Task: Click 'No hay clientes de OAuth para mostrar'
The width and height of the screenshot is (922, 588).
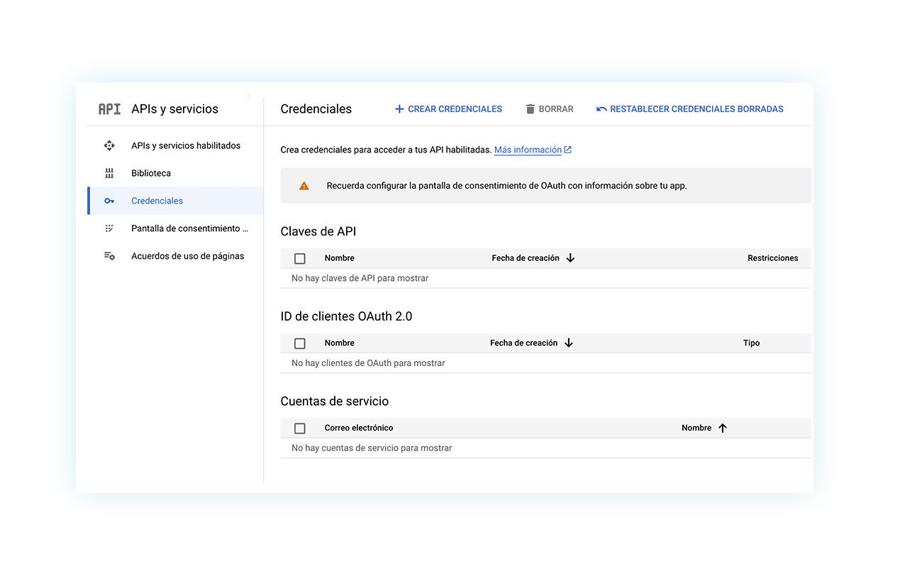Action: (x=368, y=363)
